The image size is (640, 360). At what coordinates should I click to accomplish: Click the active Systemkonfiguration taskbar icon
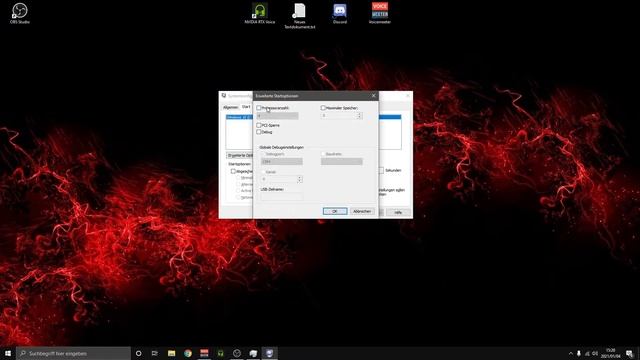tap(269, 353)
